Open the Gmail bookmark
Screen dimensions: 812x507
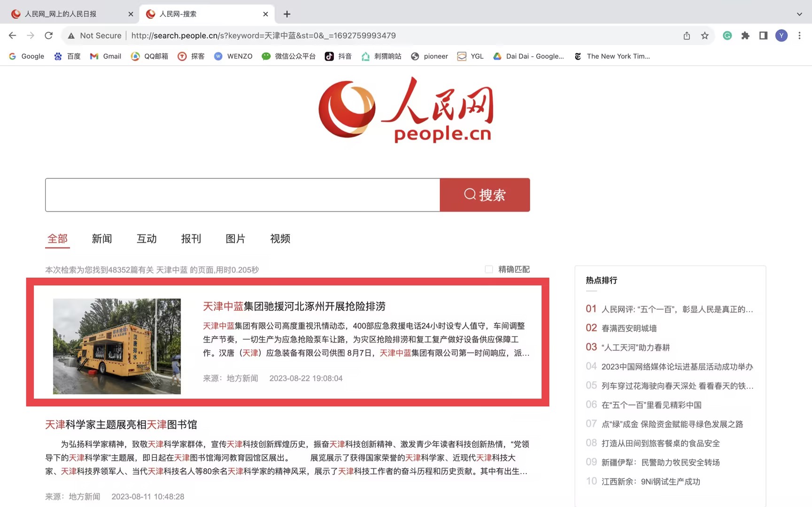pos(106,56)
